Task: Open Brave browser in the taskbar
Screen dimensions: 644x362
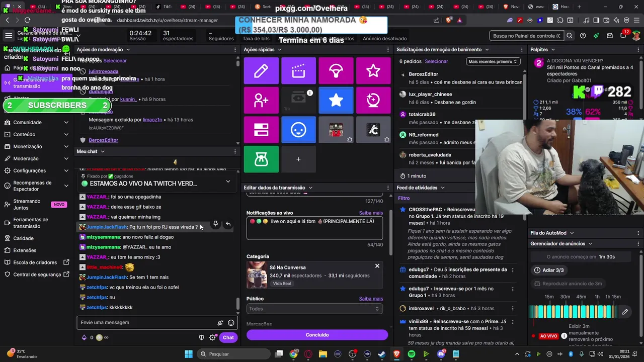Action: [x=396, y=354]
